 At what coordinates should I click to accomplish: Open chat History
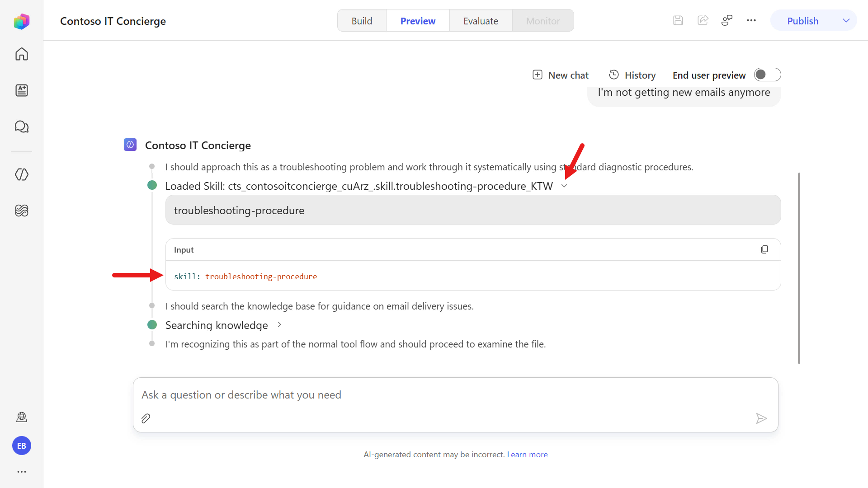(632, 75)
